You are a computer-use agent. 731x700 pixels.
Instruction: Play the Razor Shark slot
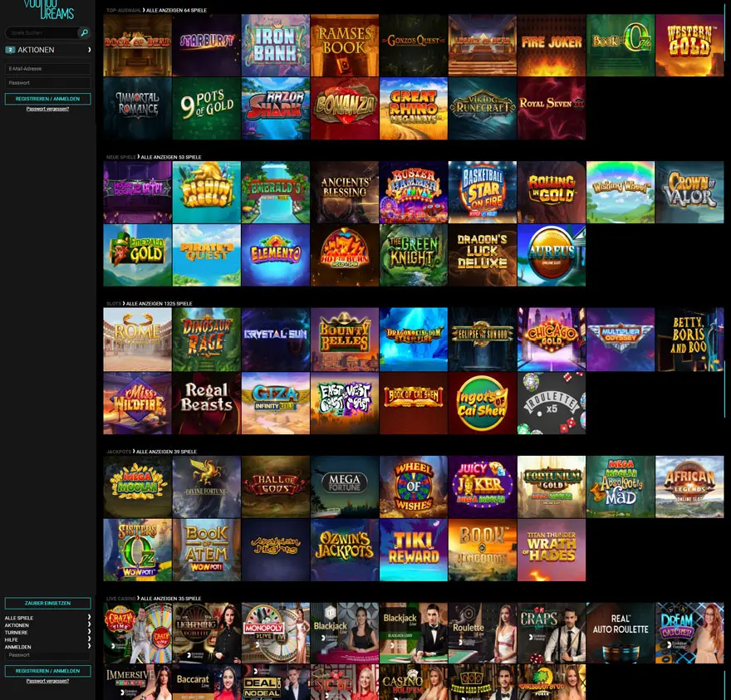276,109
